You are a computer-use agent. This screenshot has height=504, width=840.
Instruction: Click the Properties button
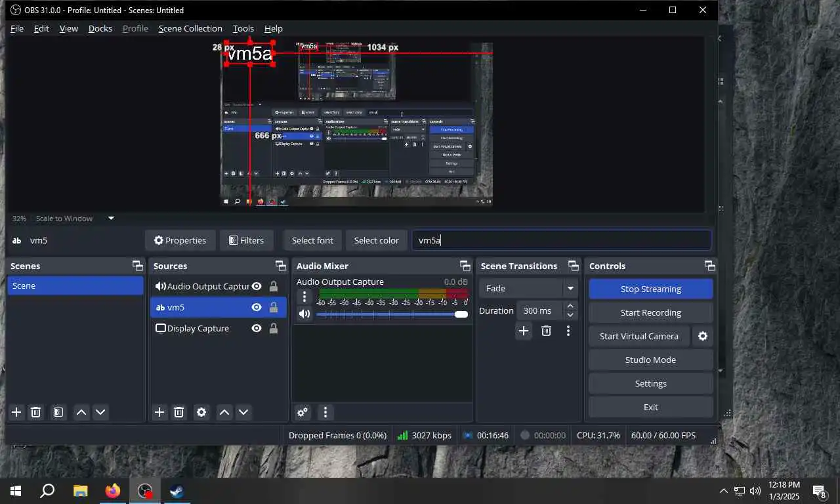click(x=180, y=240)
